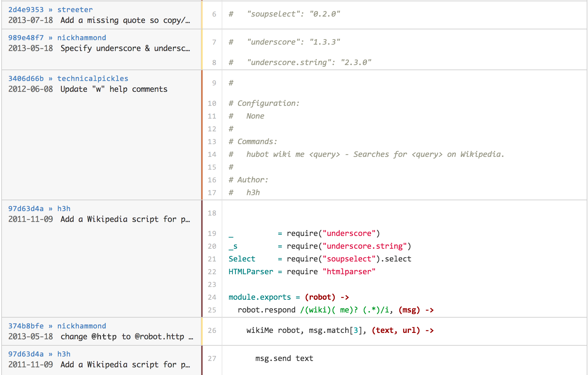
Task: Click line number 13
Action: pyautogui.click(x=212, y=142)
